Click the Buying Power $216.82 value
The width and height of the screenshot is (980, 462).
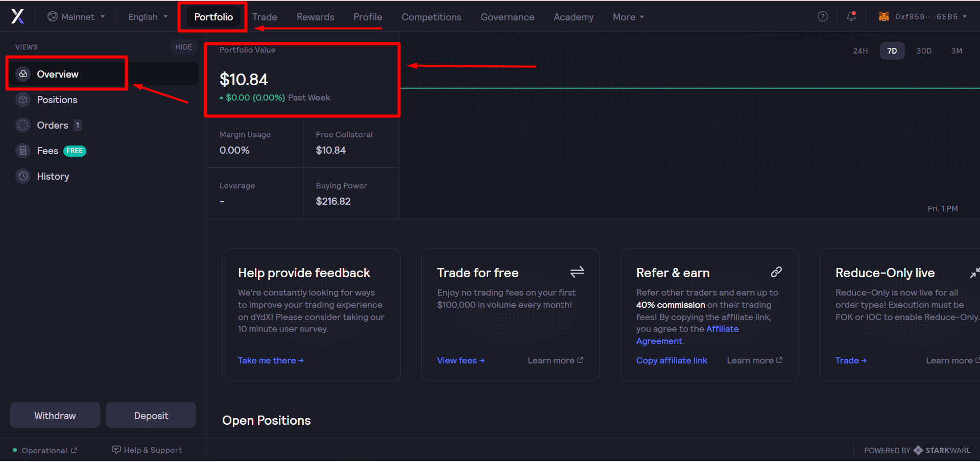[333, 201]
